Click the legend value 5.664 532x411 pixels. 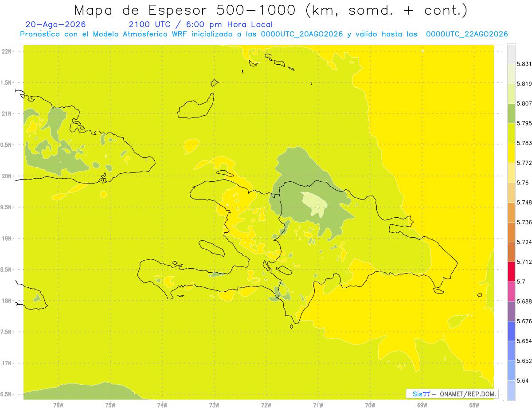[524, 341]
